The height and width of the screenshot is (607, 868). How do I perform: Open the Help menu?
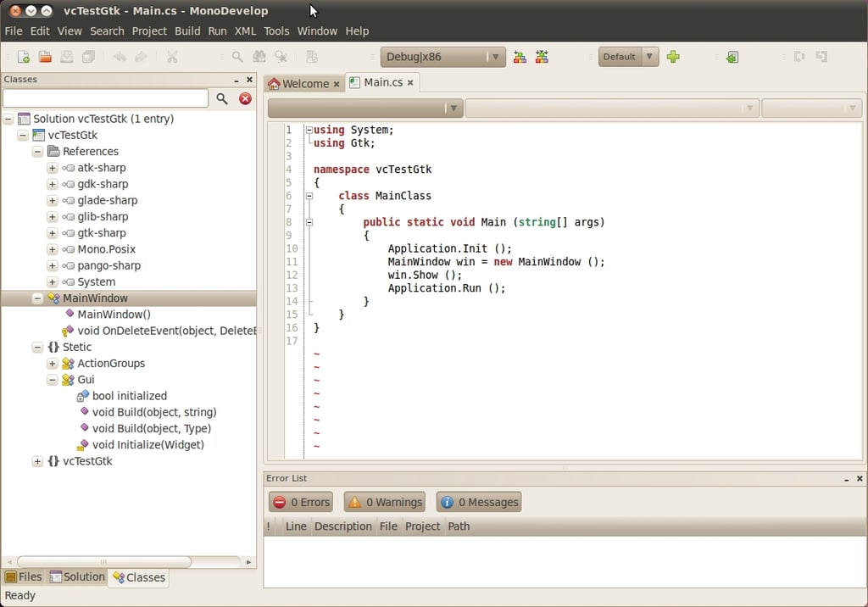click(357, 31)
